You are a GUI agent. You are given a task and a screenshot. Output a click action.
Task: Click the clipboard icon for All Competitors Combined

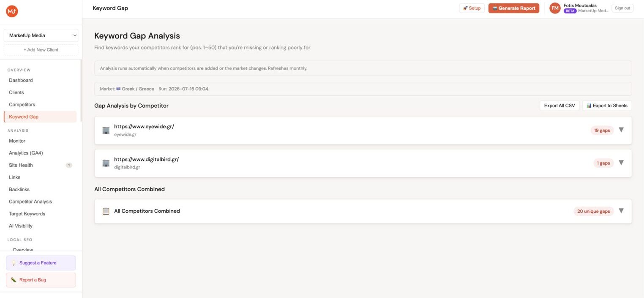[106, 211]
